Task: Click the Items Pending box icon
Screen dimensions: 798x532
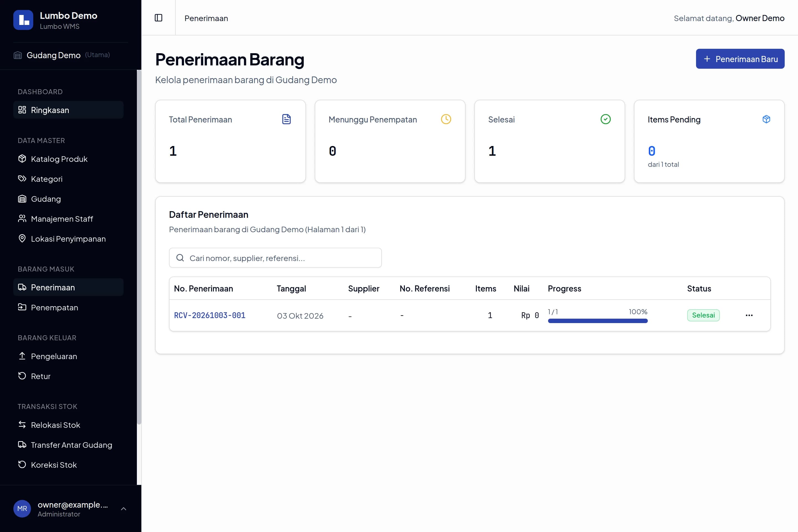Action: click(766, 119)
